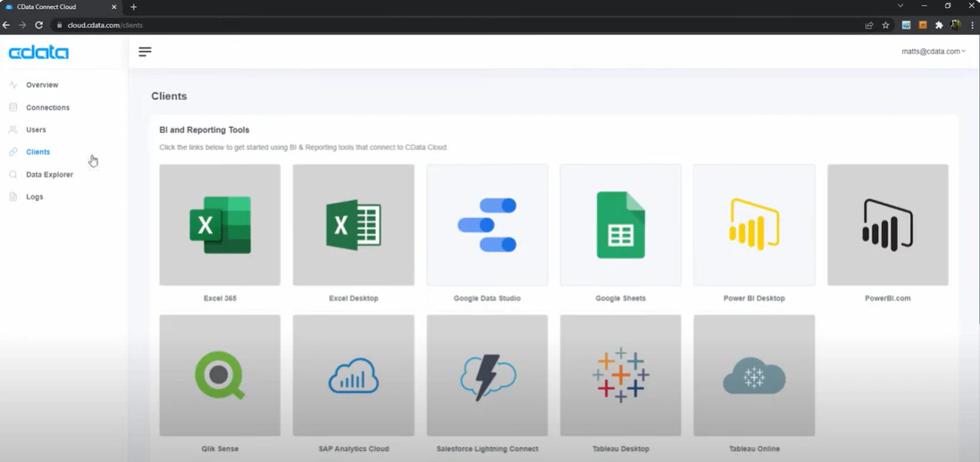Click the Power BI Desktop label link
Screen dimensions: 980x462
tap(754, 298)
